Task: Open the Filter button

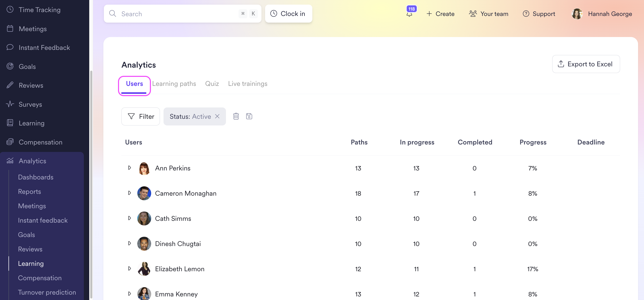Action: click(141, 116)
